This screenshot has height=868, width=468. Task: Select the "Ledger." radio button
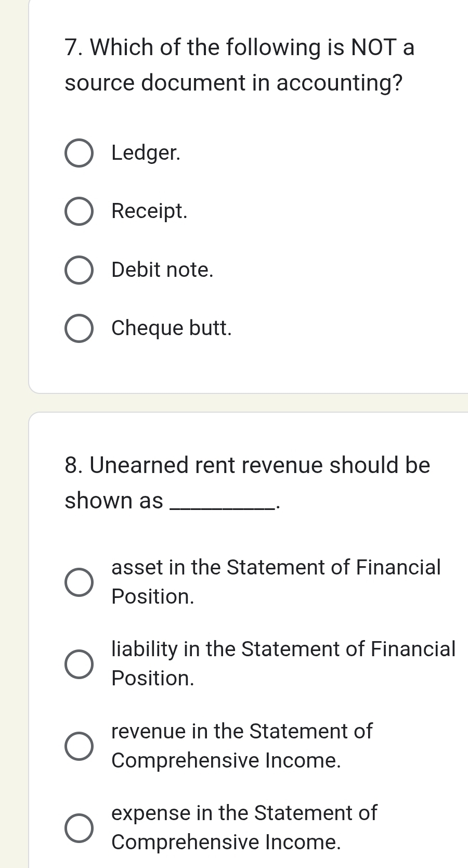tap(79, 152)
